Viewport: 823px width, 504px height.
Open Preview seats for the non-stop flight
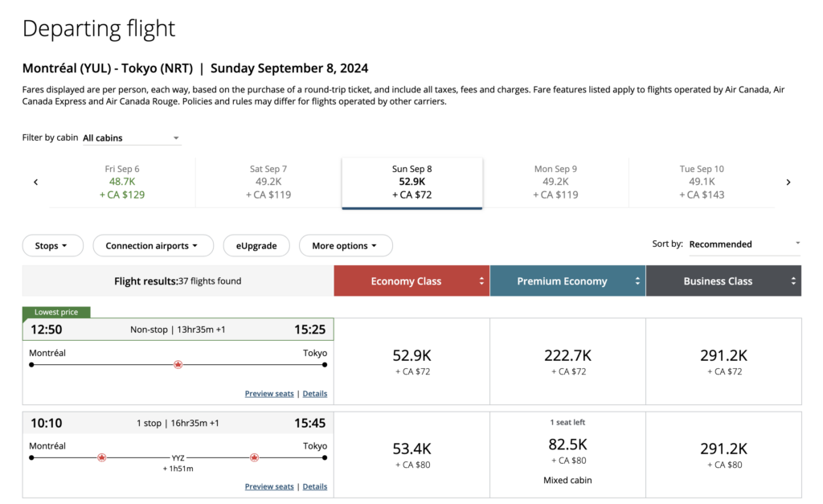coord(269,394)
